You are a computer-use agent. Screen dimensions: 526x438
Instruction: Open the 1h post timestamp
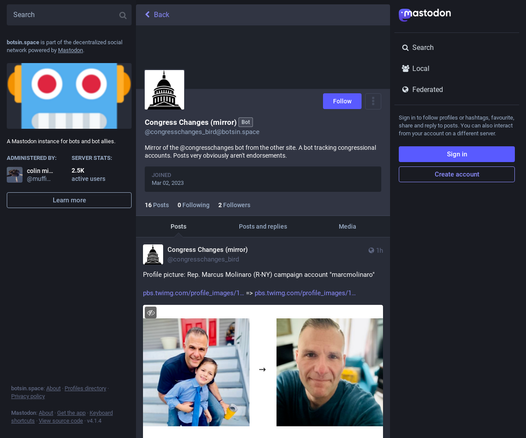(x=379, y=250)
